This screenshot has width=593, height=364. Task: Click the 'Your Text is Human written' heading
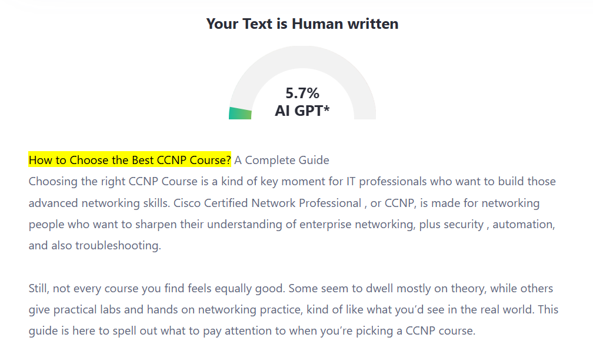coord(302,24)
